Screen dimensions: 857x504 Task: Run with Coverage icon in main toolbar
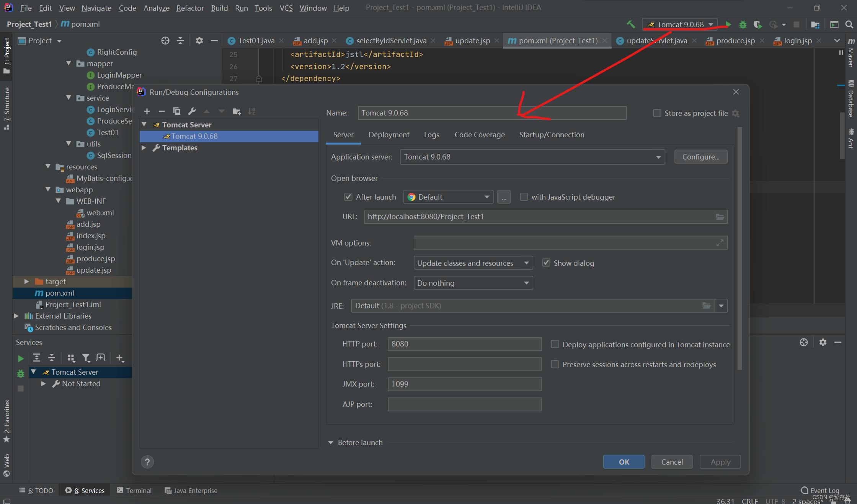coord(758,24)
